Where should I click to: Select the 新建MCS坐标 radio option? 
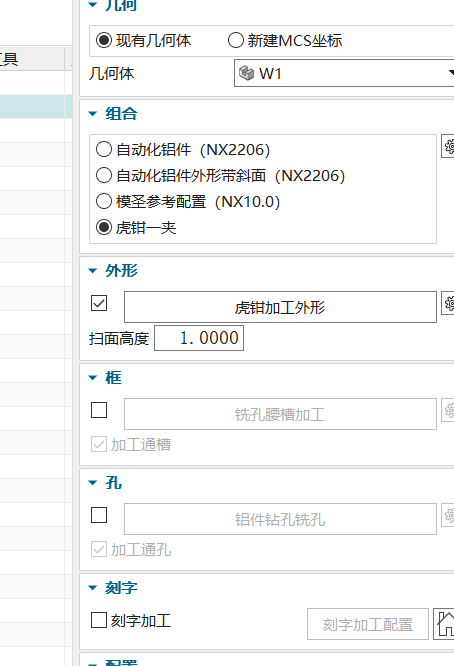(x=236, y=40)
